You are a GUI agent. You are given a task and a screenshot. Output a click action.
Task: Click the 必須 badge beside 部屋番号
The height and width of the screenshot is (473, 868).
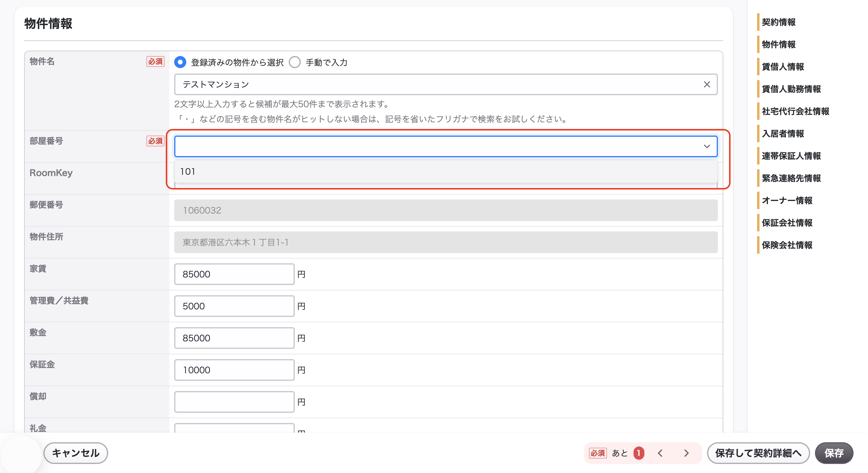(x=155, y=141)
